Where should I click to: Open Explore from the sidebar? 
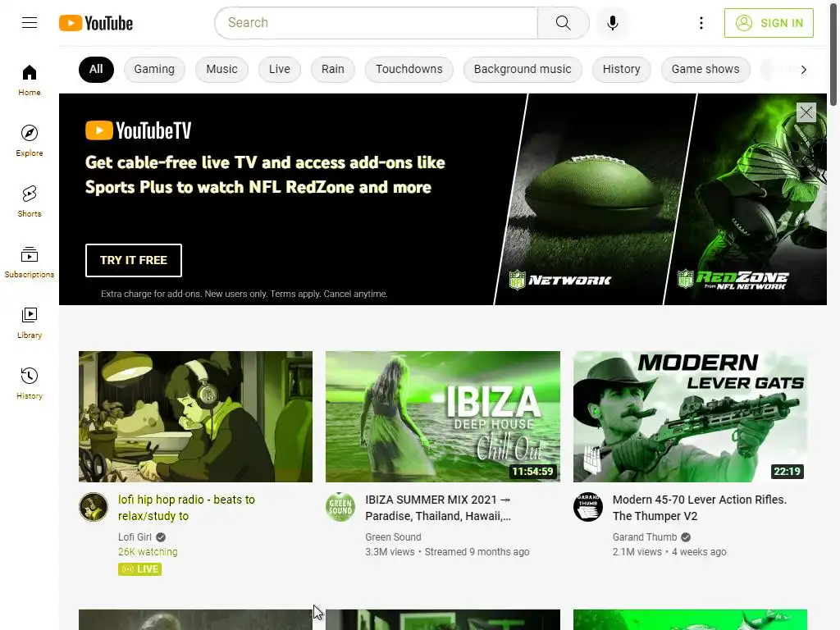(x=30, y=141)
